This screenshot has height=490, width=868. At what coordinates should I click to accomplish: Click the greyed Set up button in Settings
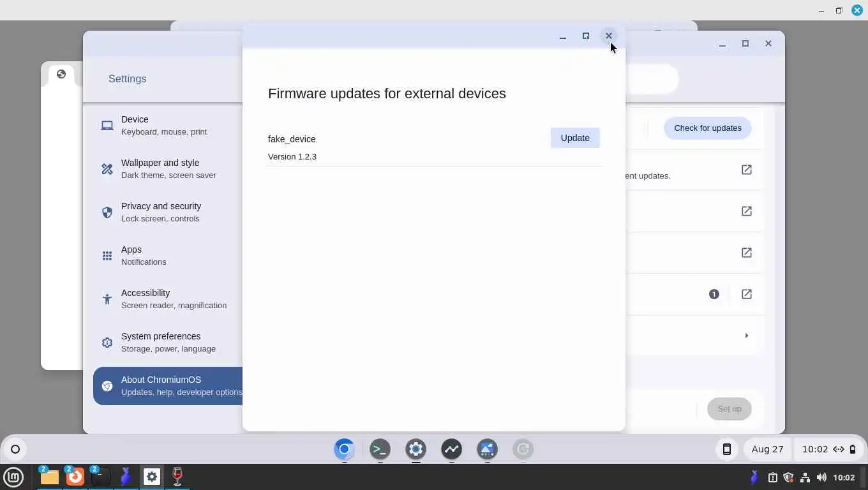click(729, 409)
